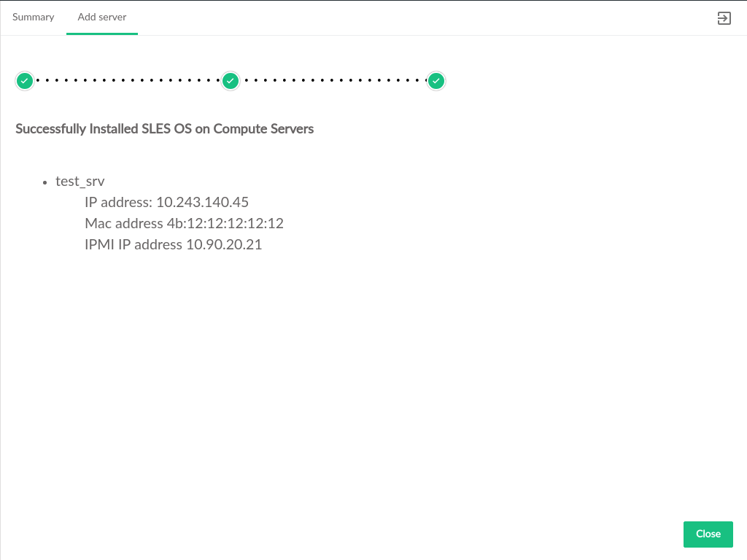The width and height of the screenshot is (747, 560).
Task: Switch to the Summary tab
Action: (34, 17)
